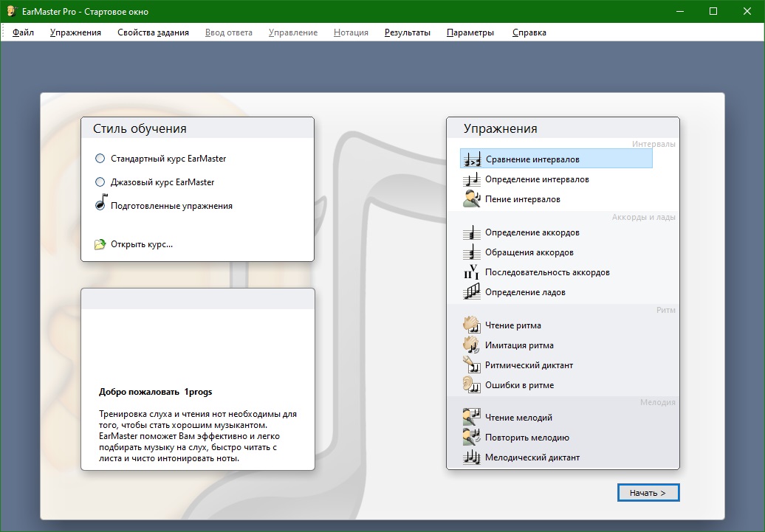Screen dimensions: 765x532
Task: Choose the Подготовленные упражнения option
Action: 164,205
